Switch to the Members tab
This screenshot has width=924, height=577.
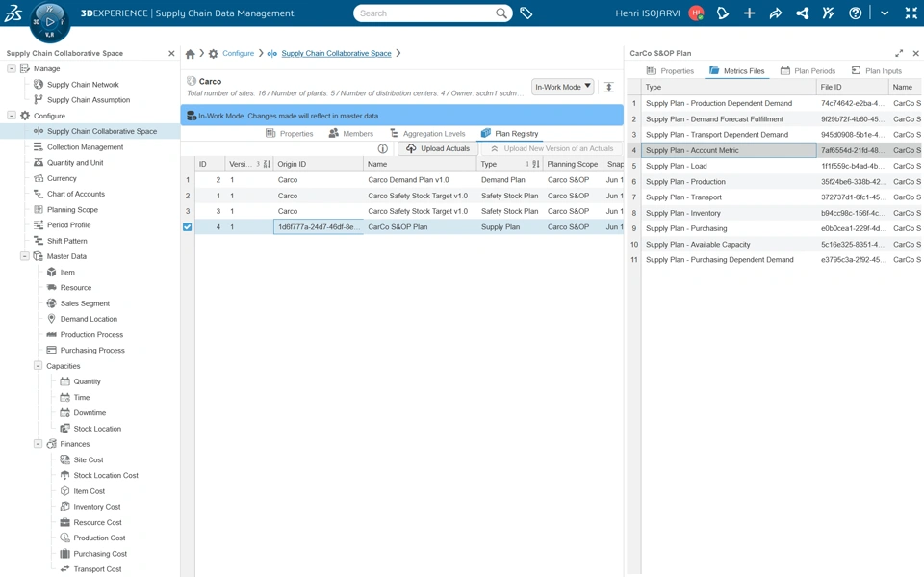pos(350,133)
